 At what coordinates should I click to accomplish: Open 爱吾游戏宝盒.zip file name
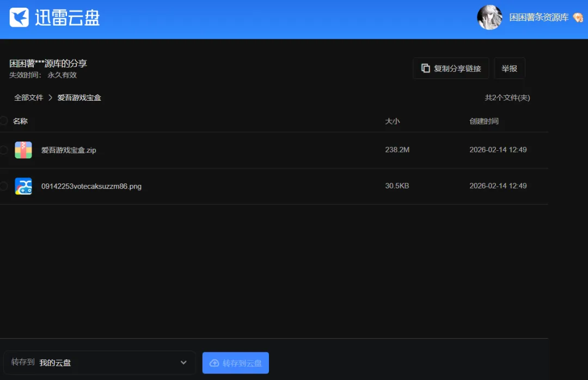click(x=69, y=150)
